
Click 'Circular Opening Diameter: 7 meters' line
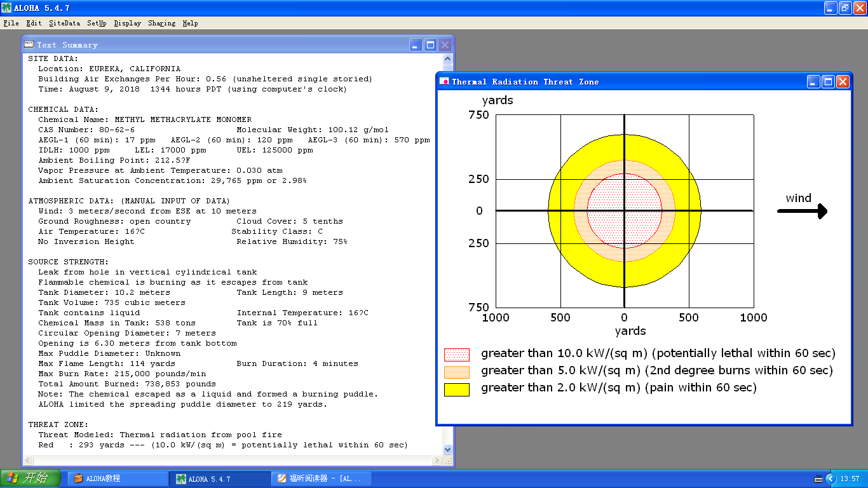(x=127, y=333)
